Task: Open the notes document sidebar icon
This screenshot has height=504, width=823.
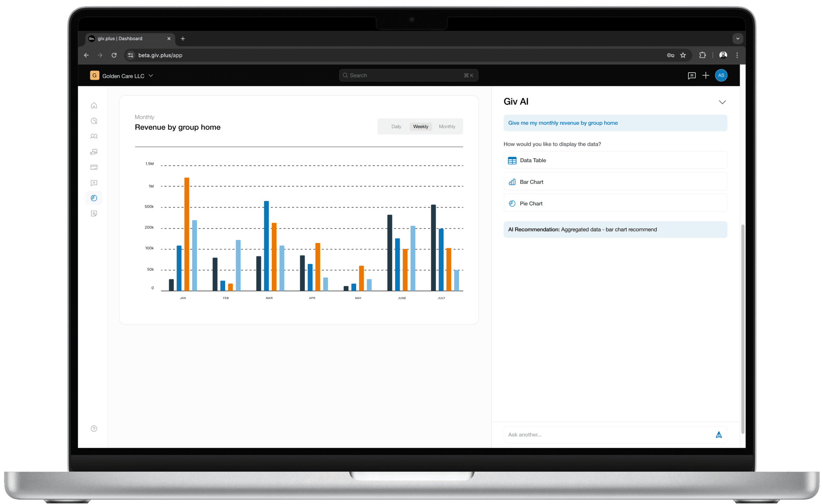Action: (x=94, y=214)
